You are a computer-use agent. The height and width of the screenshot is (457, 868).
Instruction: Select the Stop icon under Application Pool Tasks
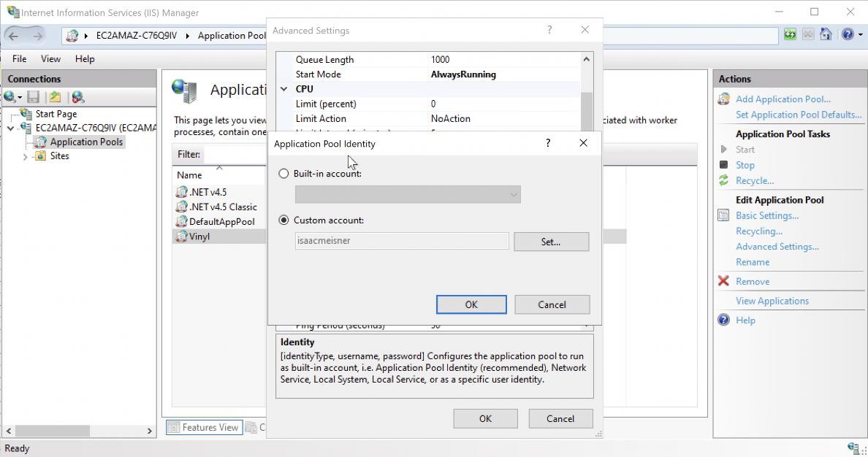[x=724, y=165]
